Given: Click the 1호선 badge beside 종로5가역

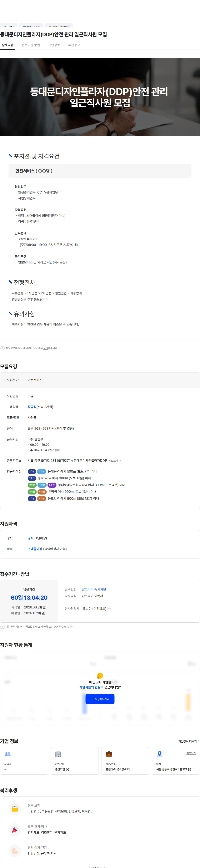Looking at the screenshot, I should tap(32, 478).
